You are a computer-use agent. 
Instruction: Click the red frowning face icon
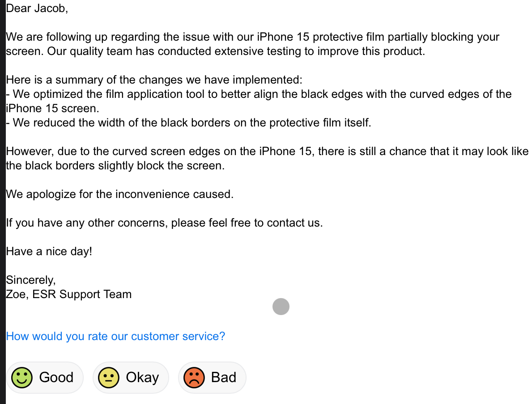tap(194, 378)
